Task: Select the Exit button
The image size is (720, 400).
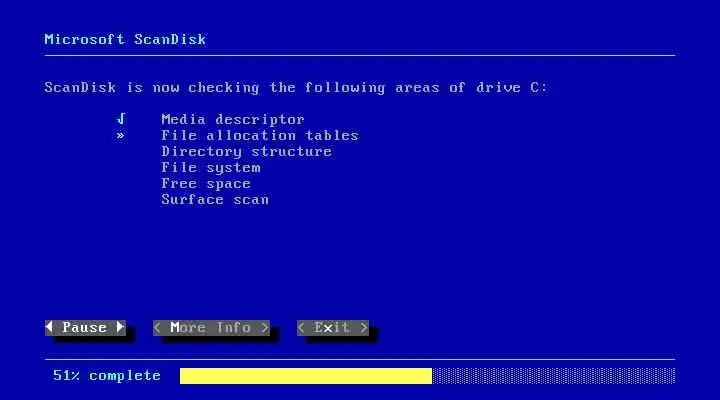Action: (332, 327)
